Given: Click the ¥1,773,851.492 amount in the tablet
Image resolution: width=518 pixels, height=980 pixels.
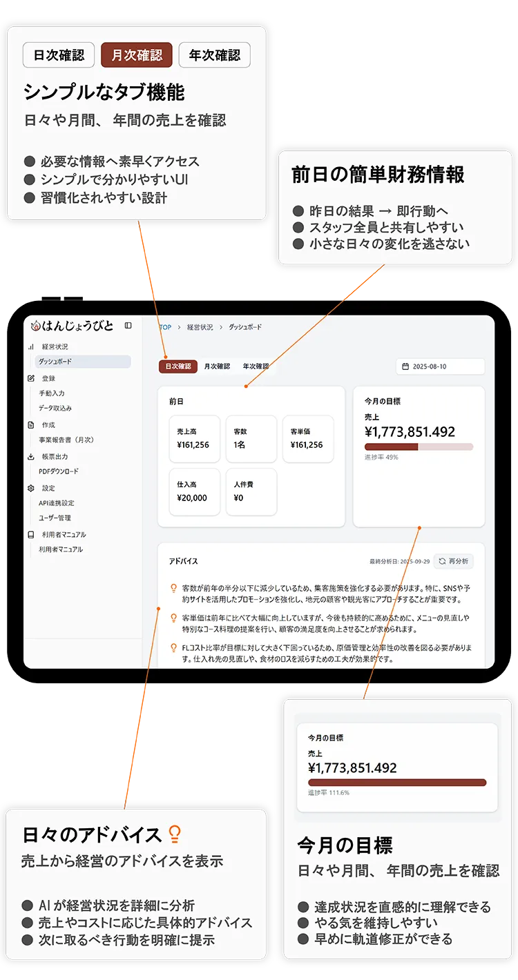Looking at the screenshot, I should (x=410, y=432).
